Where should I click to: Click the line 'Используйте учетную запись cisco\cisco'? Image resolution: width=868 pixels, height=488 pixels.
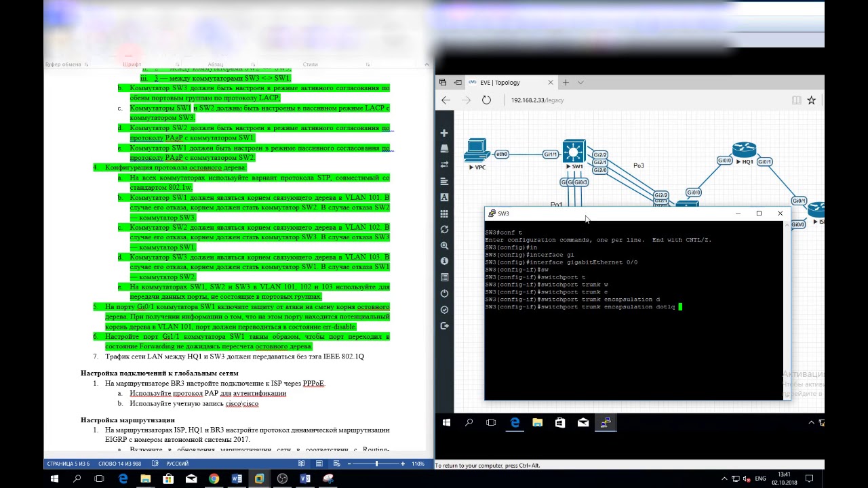click(194, 403)
